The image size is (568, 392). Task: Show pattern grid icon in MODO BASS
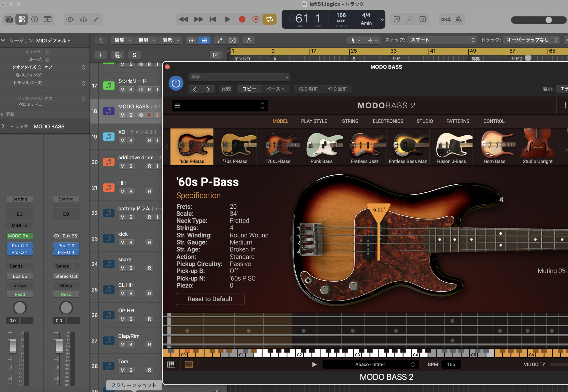pos(189,364)
